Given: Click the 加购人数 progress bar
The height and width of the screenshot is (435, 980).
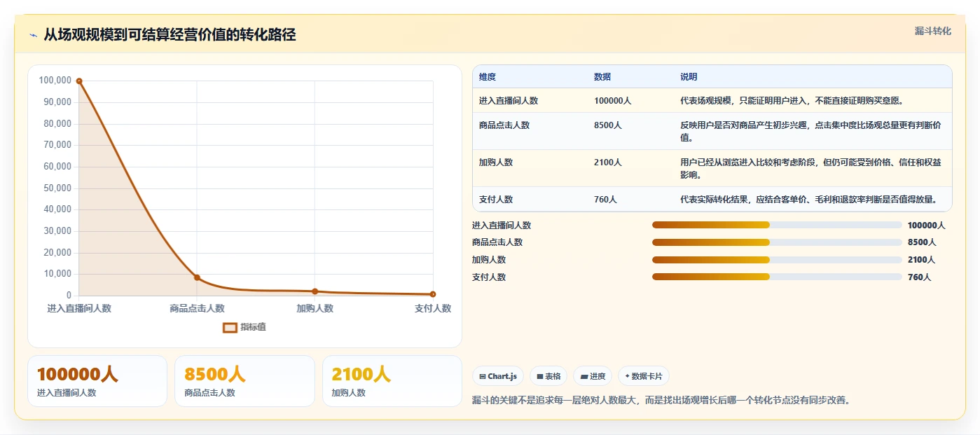Looking at the screenshot, I should [x=777, y=259].
